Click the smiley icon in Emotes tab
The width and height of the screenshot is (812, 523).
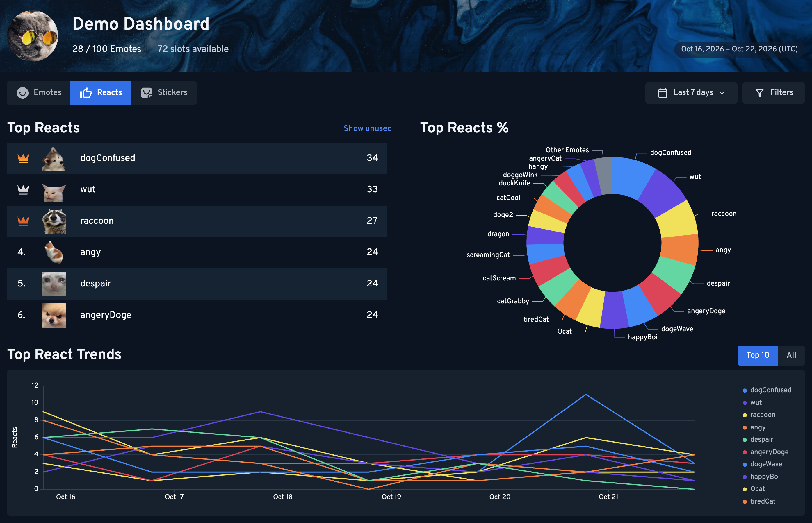tap(23, 93)
